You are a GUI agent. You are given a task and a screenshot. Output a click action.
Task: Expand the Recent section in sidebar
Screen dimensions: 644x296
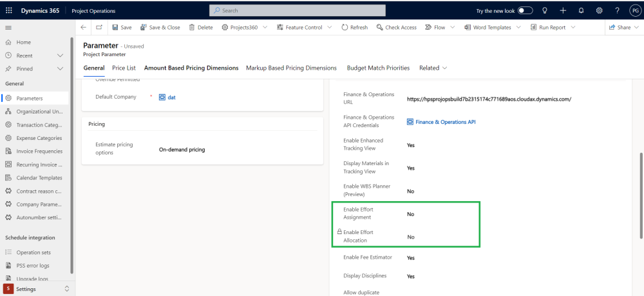click(61, 55)
